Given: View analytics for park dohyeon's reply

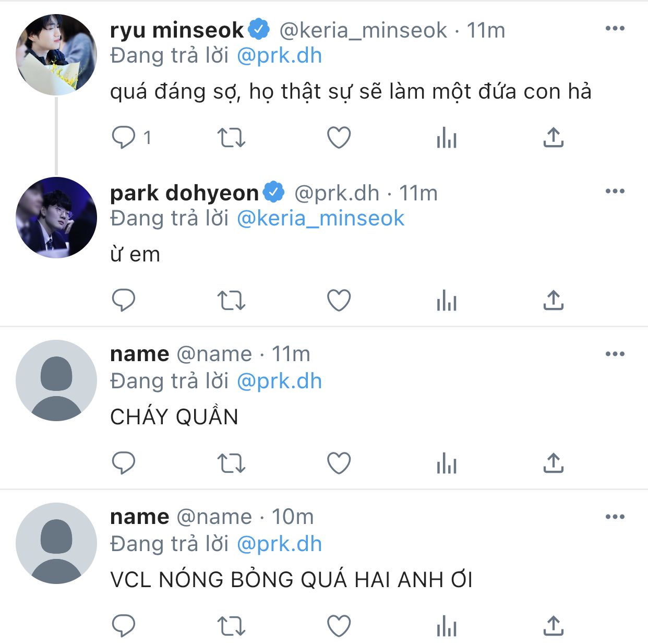Looking at the screenshot, I should point(447,301).
